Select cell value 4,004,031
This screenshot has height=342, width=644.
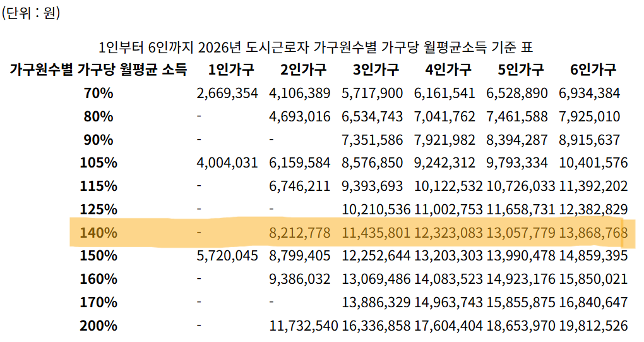tap(227, 163)
